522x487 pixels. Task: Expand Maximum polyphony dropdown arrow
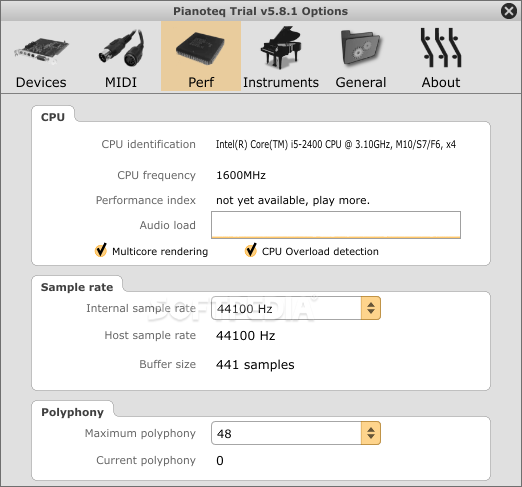(x=371, y=433)
